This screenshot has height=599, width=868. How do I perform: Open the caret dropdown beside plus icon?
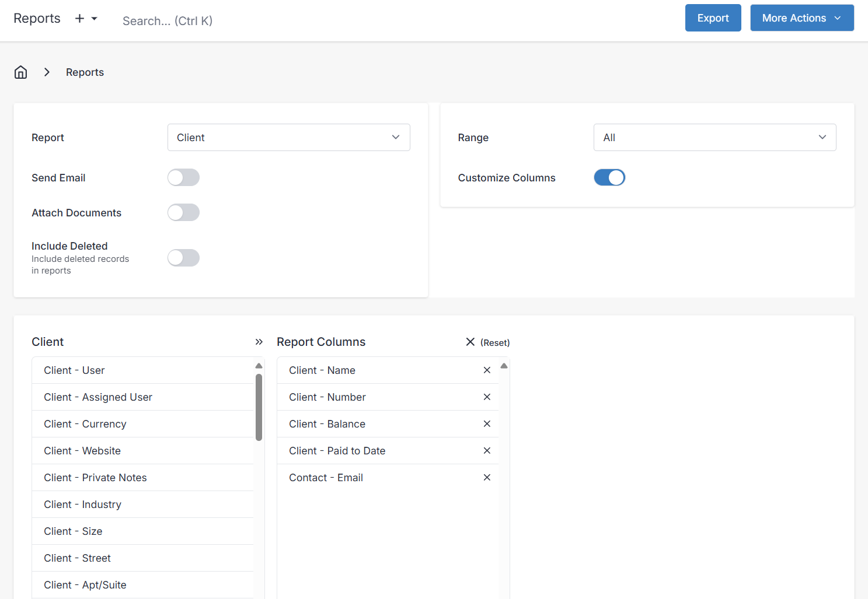tap(94, 19)
